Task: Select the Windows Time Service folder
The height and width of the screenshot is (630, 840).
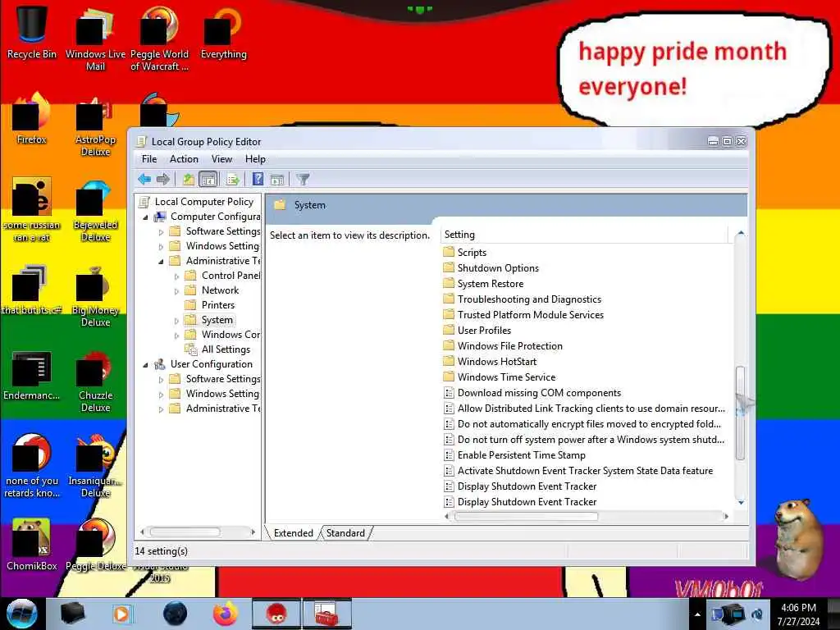Action: [506, 377]
